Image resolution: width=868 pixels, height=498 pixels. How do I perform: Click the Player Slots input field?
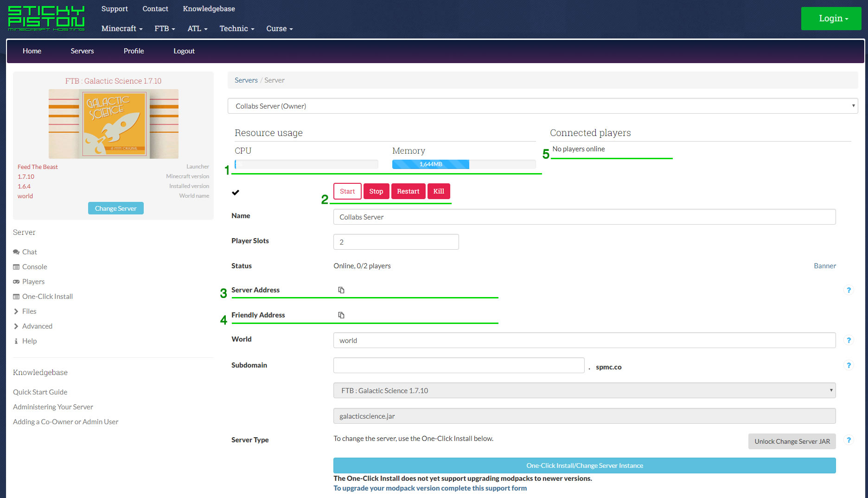(396, 242)
